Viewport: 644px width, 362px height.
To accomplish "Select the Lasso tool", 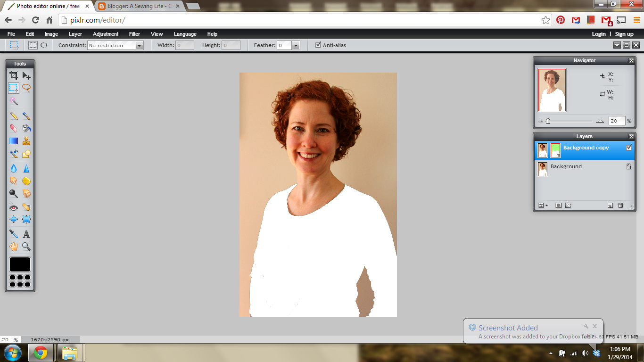I will point(26,88).
